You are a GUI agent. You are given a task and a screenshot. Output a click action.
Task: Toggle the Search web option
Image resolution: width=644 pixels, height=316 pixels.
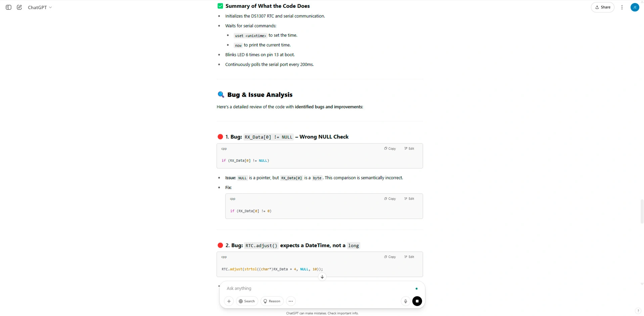click(247, 301)
